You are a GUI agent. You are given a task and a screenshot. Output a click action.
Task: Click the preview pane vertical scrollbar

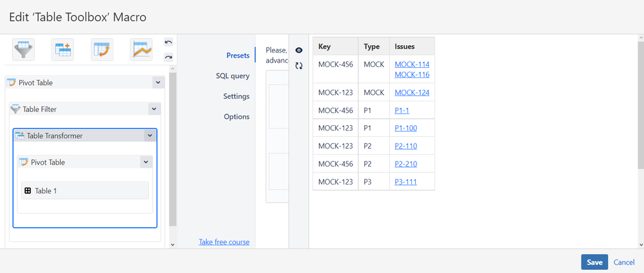[641, 105]
